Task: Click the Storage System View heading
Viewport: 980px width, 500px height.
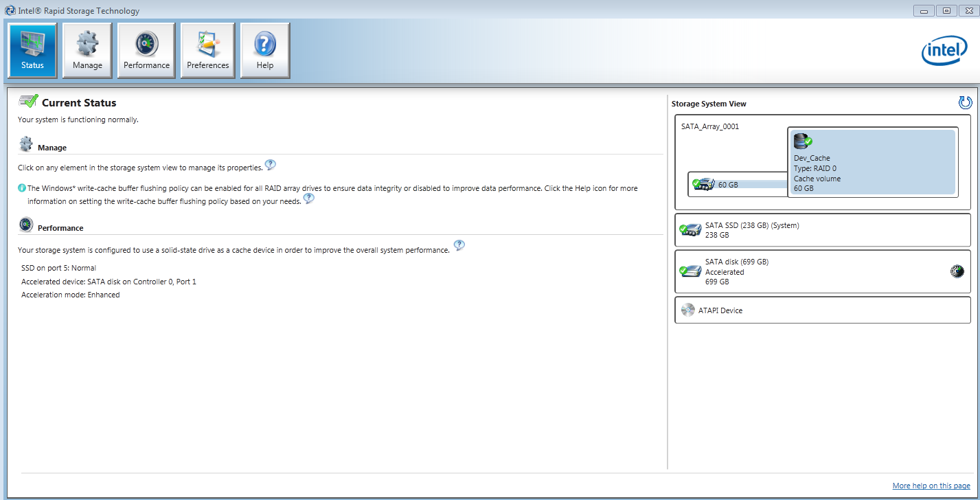Action: click(709, 104)
